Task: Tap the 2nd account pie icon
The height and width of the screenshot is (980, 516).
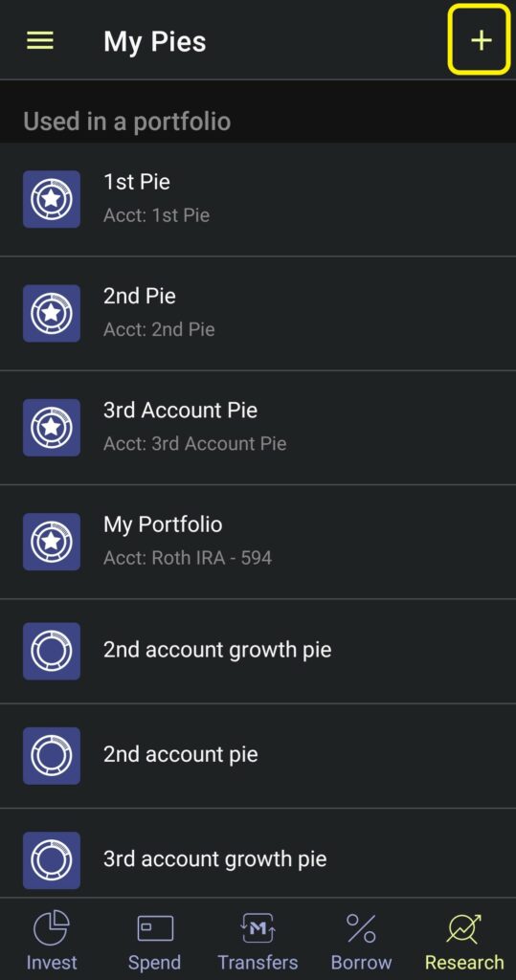Action: click(52, 755)
